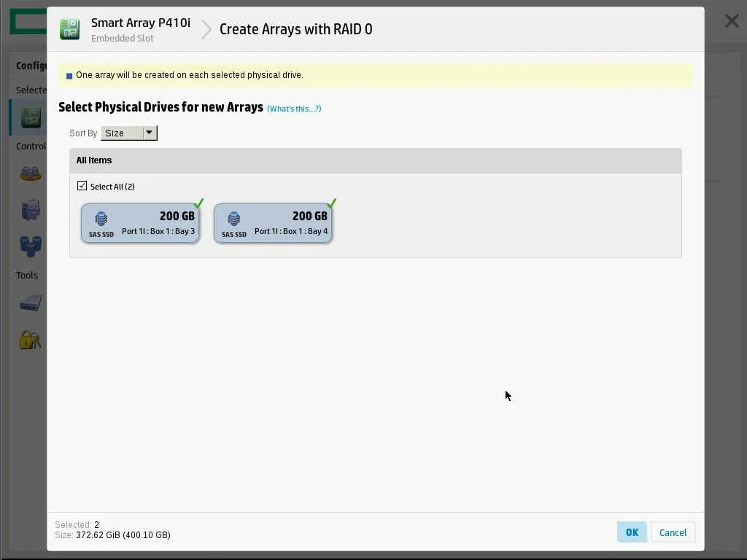The width and height of the screenshot is (747, 560).
Task: Open the What's this...? help link
Action: coord(294,109)
